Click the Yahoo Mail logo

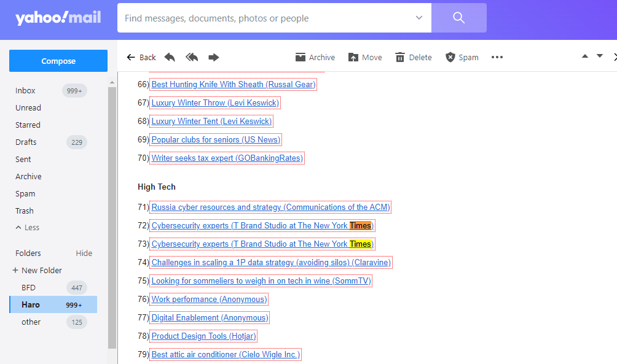coord(58,18)
